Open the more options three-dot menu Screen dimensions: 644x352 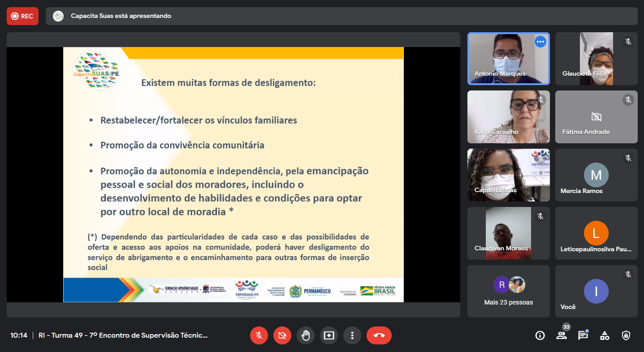352,335
